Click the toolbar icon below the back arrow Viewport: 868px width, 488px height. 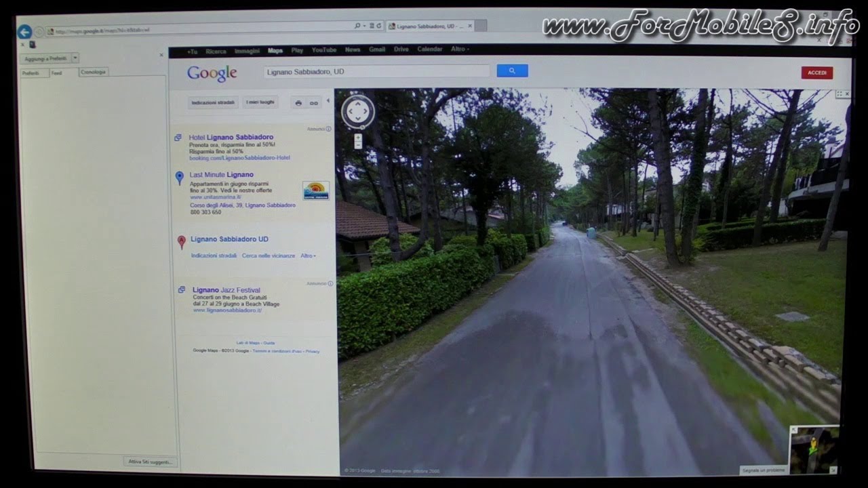point(32,45)
